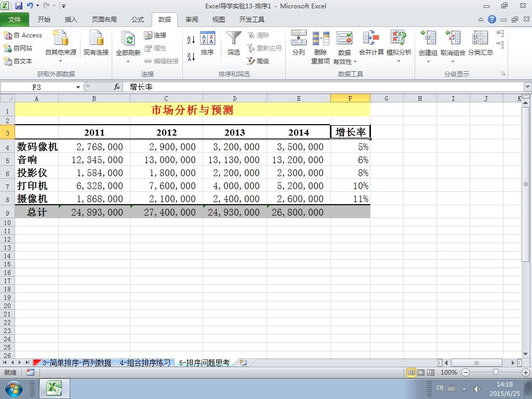Open the File (文件) tab
The image size is (532, 399).
pos(15,20)
